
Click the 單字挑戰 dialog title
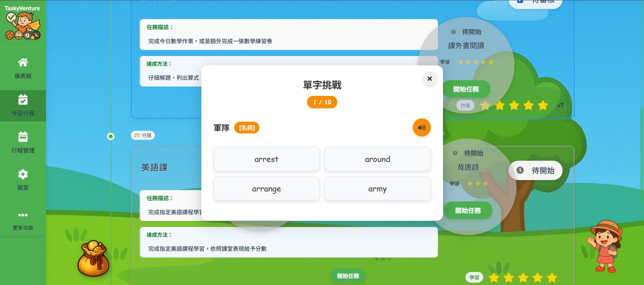(322, 85)
